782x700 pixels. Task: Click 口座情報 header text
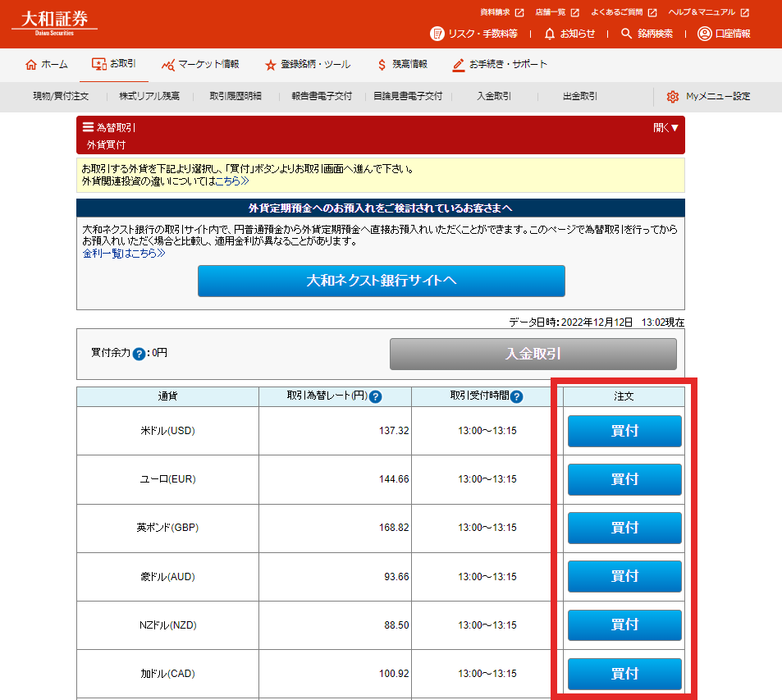point(733,34)
